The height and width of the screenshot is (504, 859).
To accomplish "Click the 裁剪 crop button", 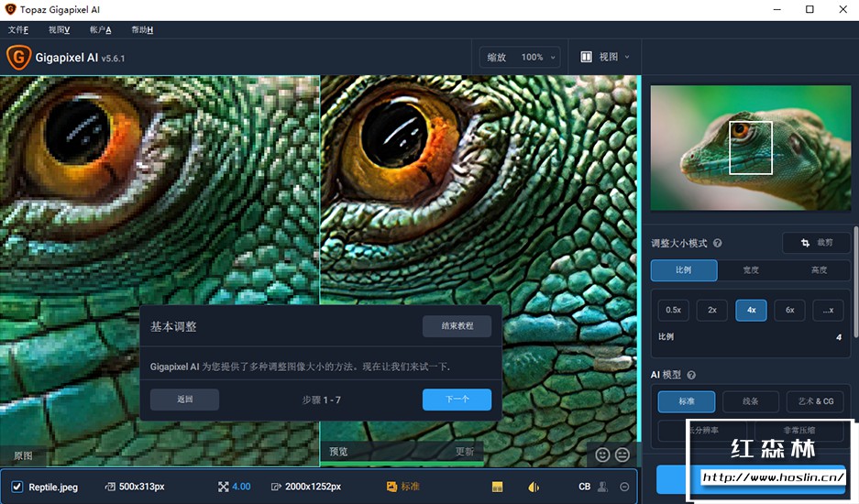I will 816,243.
